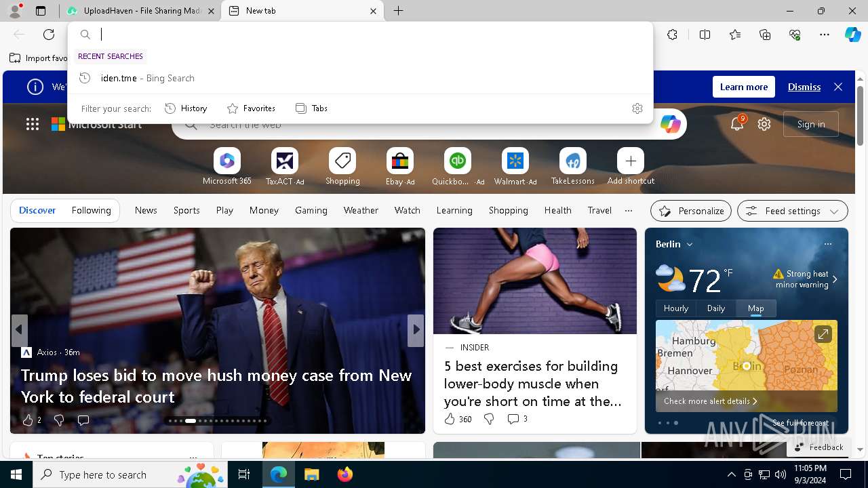Dismiss the info banner link

tap(804, 87)
